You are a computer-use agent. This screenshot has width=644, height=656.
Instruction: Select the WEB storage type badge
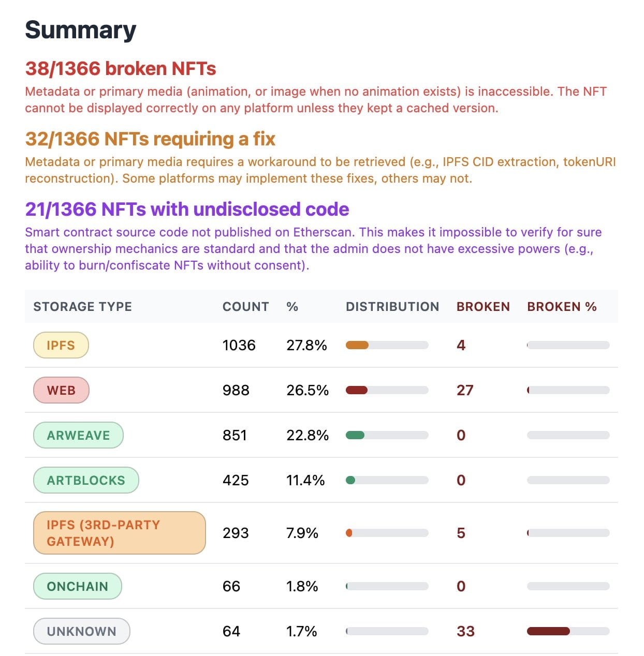click(x=61, y=390)
